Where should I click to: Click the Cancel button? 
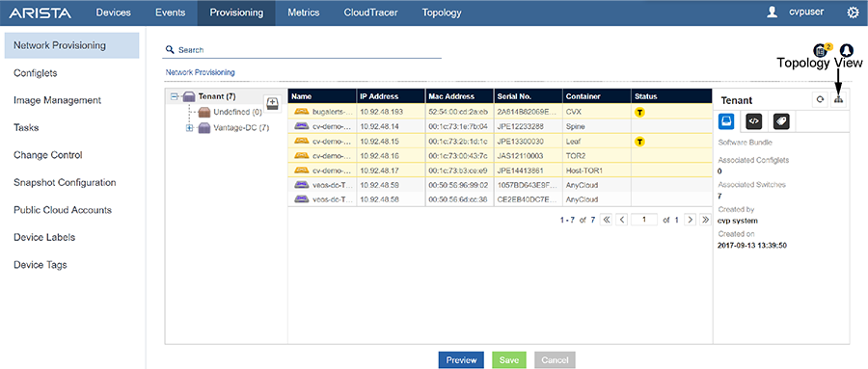pyautogui.click(x=555, y=360)
